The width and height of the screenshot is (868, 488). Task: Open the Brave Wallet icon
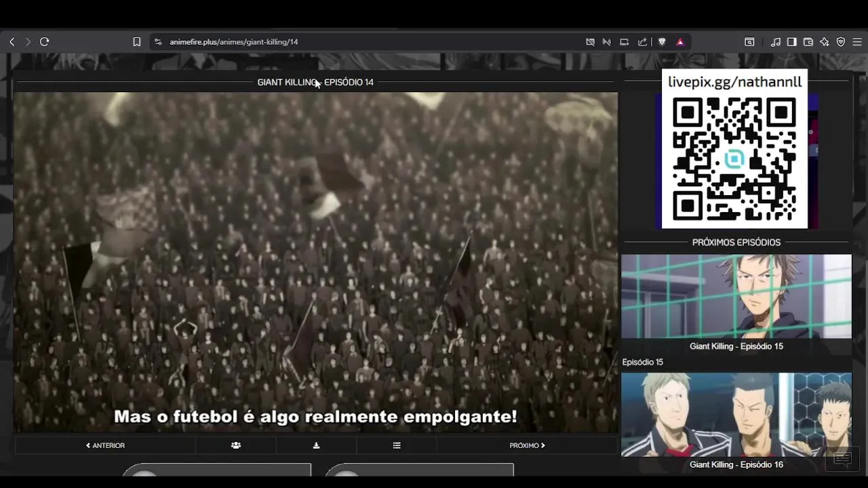tap(808, 42)
